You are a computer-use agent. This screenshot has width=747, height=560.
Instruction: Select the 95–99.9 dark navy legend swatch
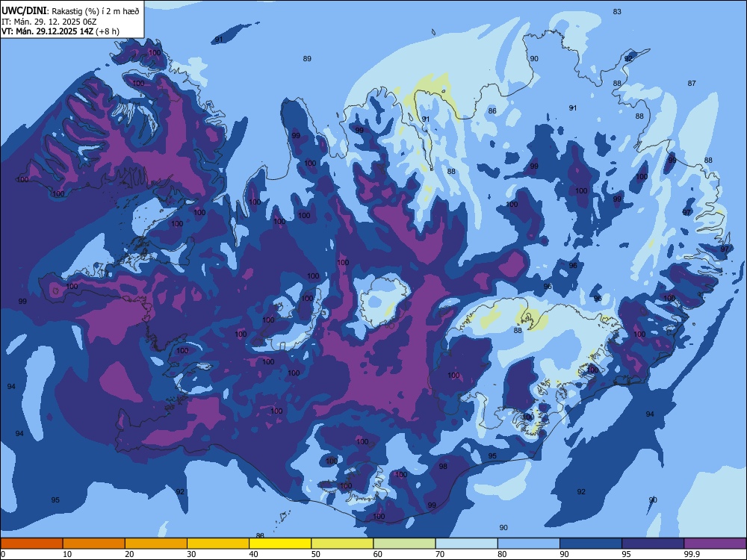[x=653, y=544]
